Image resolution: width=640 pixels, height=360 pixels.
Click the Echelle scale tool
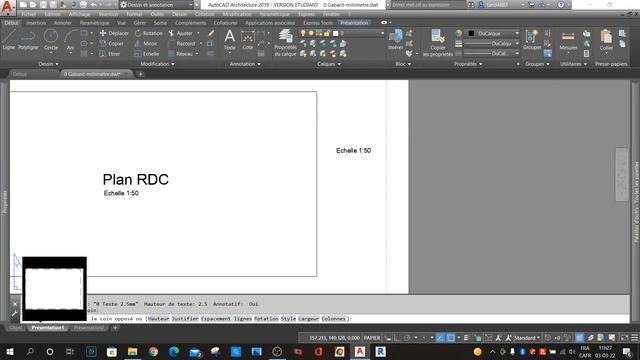tap(147, 53)
